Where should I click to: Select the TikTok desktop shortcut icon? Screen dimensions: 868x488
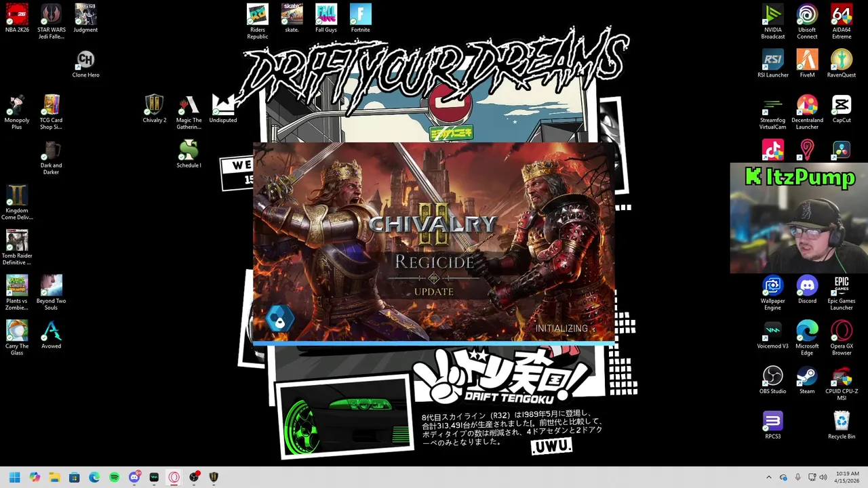pyautogui.click(x=772, y=150)
